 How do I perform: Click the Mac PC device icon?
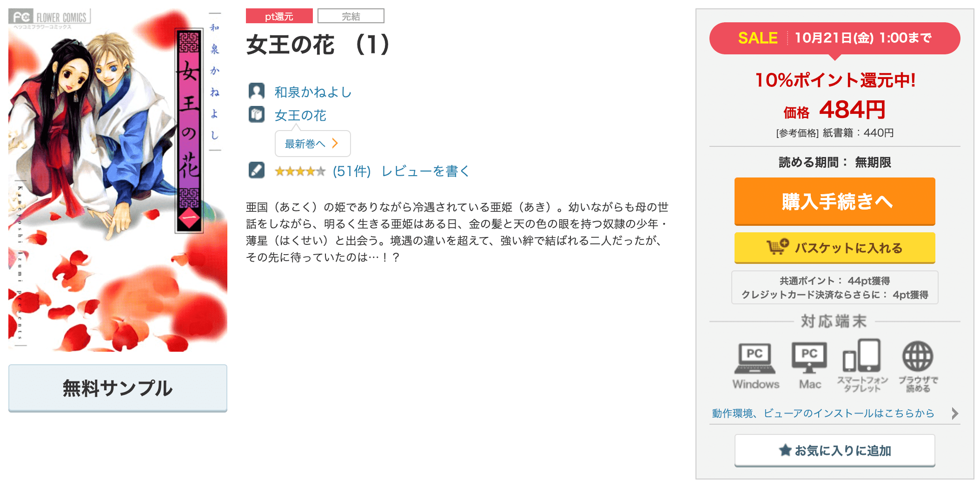[x=809, y=358]
